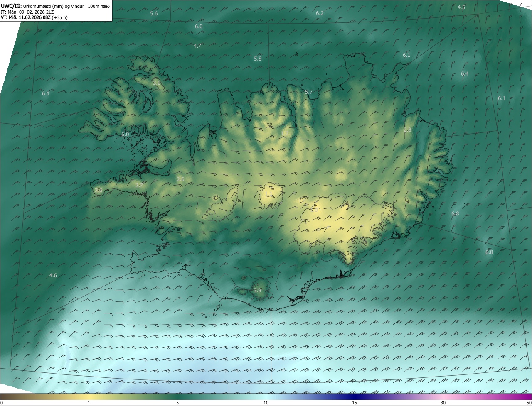Image resolution: width=532 pixels, height=406 pixels.
Task: Click the map value label 2.7
Action: [x=139, y=185]
